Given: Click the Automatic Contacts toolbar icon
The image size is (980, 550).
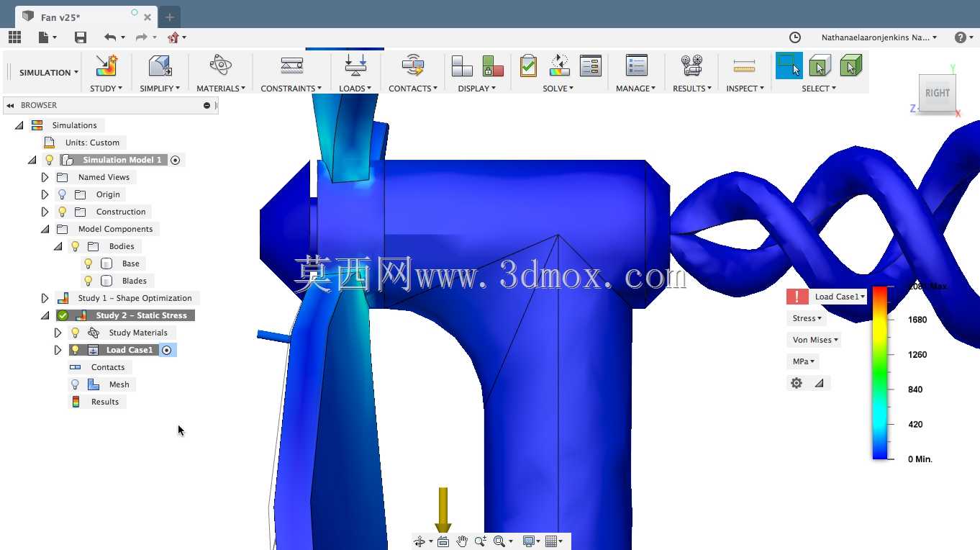Looking at the screenshot, I should (413, 66).
